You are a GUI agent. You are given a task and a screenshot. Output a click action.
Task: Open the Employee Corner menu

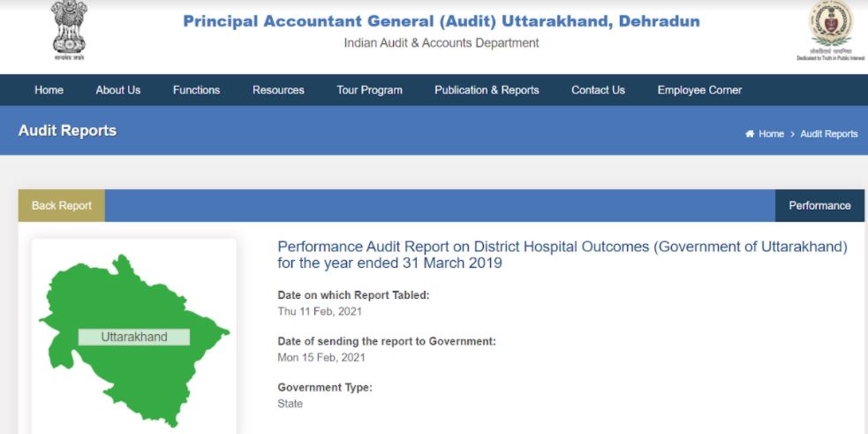[x=699, y=90]
